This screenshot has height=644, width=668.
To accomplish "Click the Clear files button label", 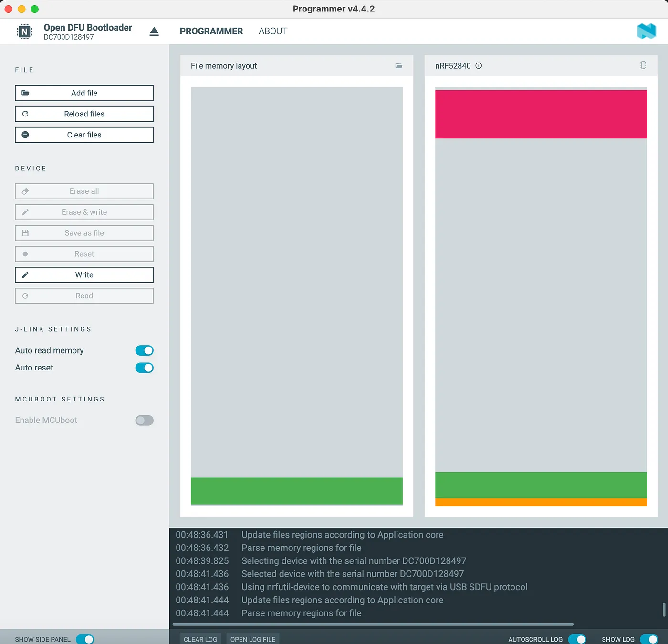I will [x=84, y=135].
